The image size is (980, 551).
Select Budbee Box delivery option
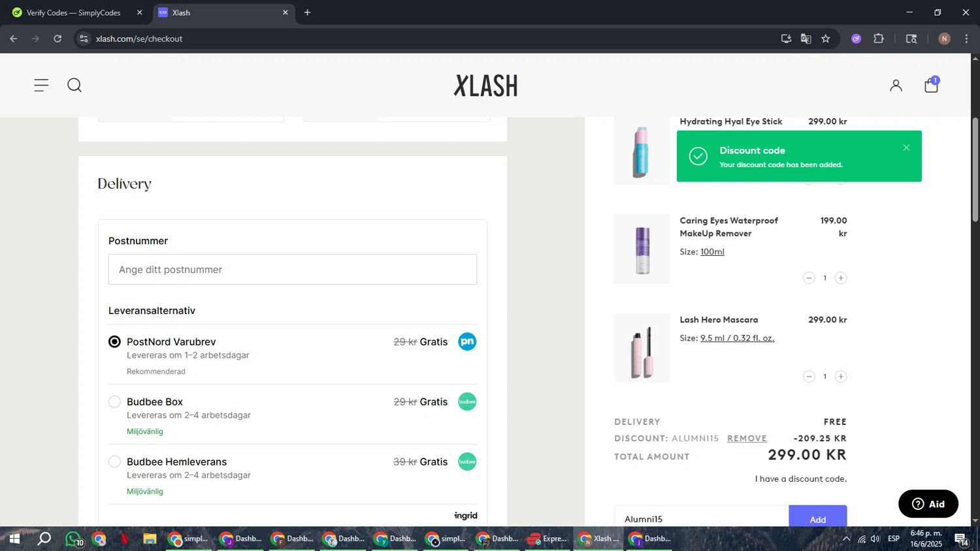click(114, 401)
